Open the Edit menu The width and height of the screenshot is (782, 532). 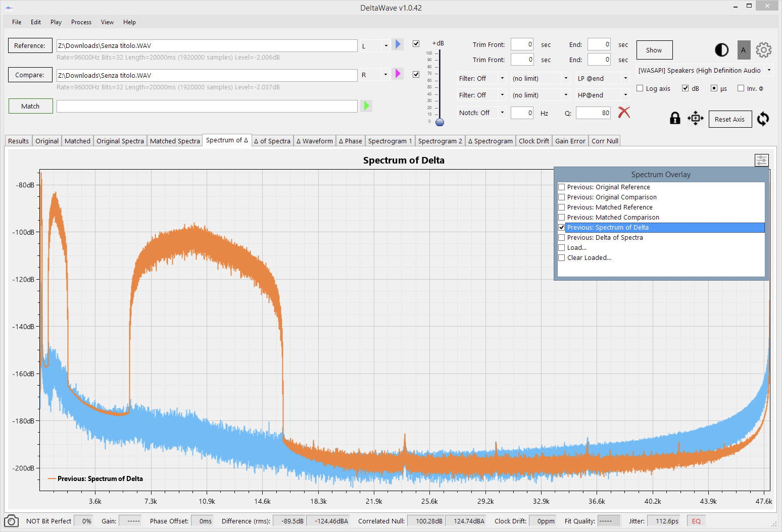(x=36, y=22)
